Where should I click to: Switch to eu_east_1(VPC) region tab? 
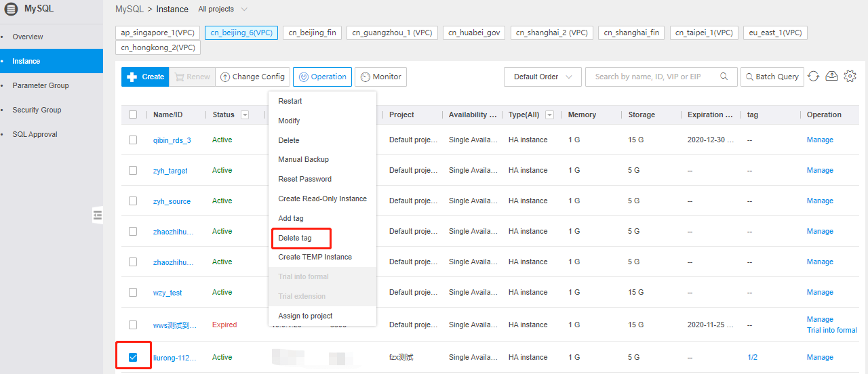(775, 33)
